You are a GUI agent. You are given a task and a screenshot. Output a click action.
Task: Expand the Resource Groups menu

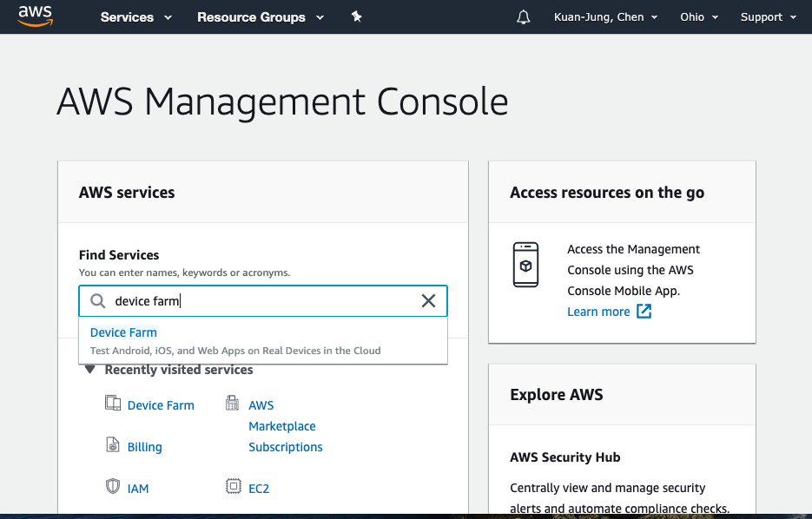(x=260, y=17)
